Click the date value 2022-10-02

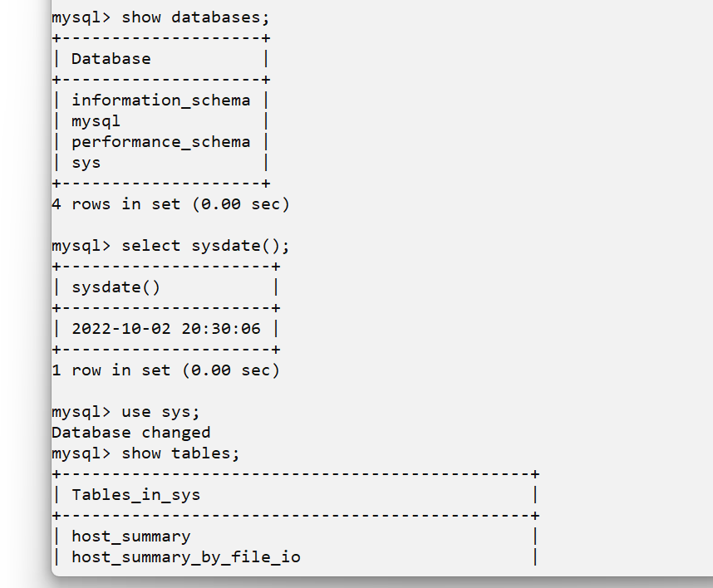(121, 329)
